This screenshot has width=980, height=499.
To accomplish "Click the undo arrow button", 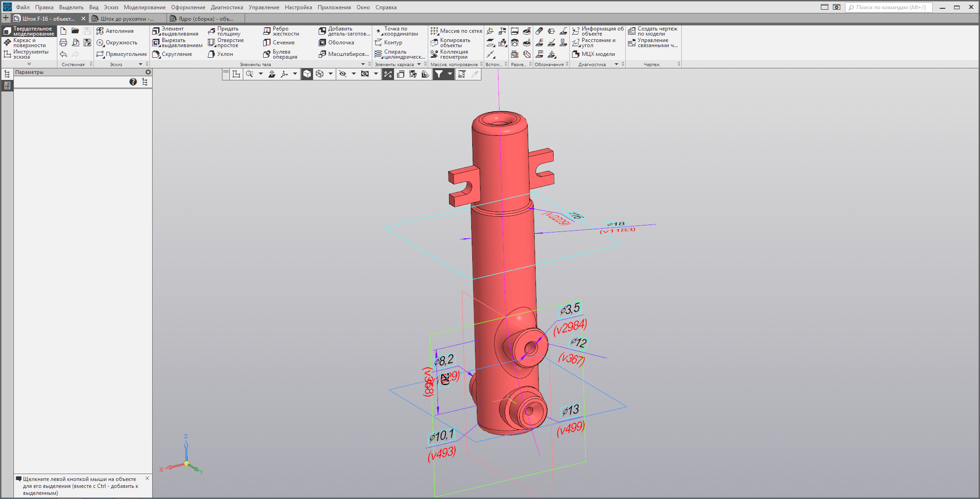I will tap(63, 54).
